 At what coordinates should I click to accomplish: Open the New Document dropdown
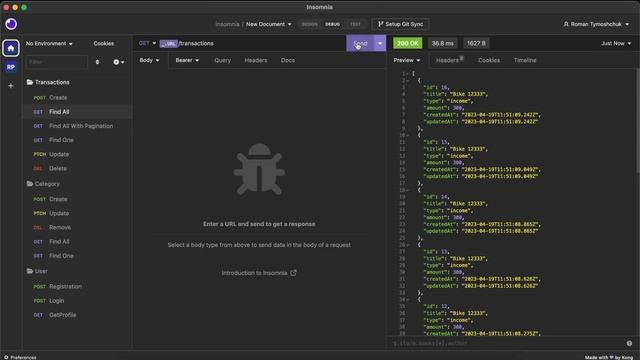pos(269,24)
